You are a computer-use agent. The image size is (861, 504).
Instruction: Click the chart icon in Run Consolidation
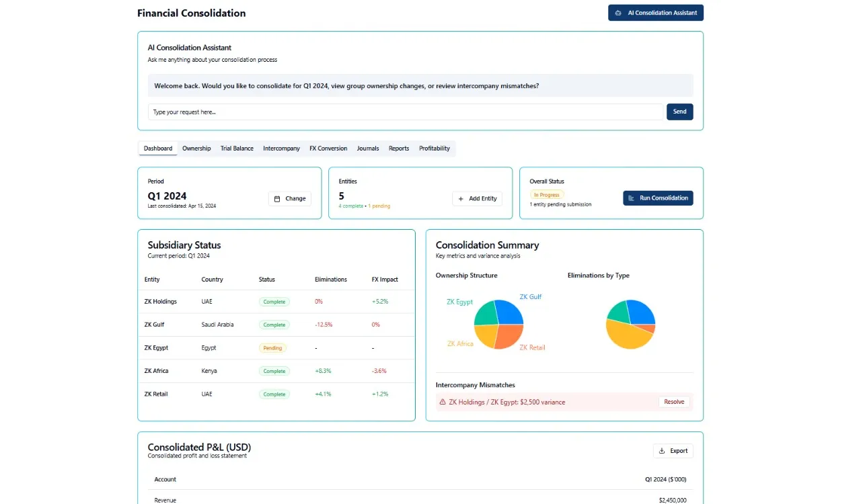point(632,198)
